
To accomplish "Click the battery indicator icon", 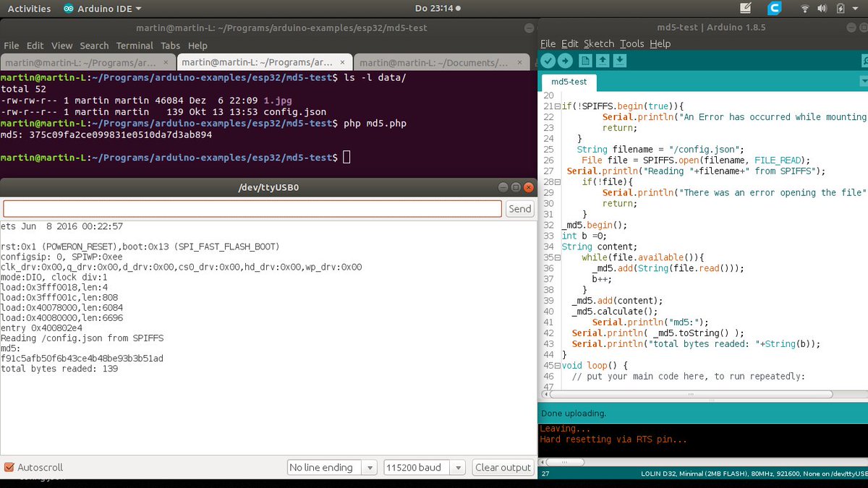I will pyautogui.click(x=840, y=9).
